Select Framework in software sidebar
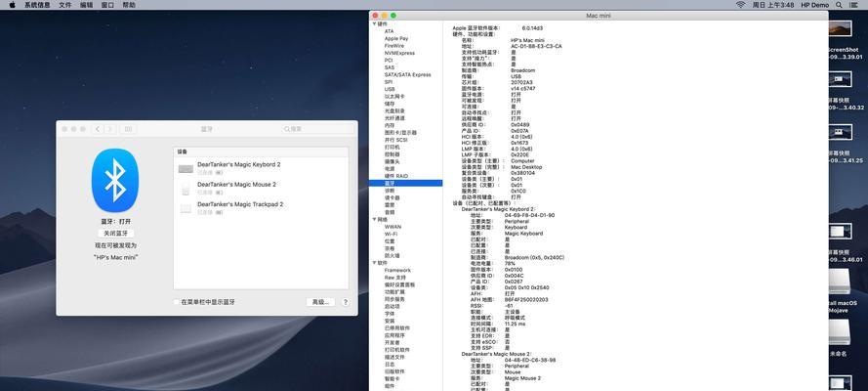This screenshot has height=391, width=868. coord(397,270)
